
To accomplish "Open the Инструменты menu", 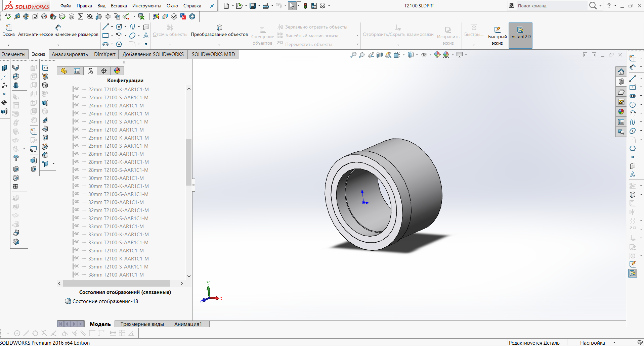I will point(147,6).
